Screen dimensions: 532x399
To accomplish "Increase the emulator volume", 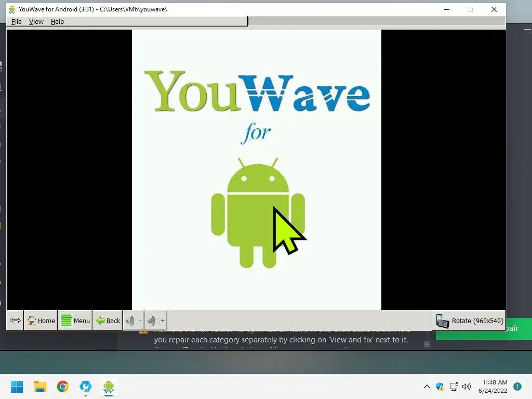I will 156,320.
